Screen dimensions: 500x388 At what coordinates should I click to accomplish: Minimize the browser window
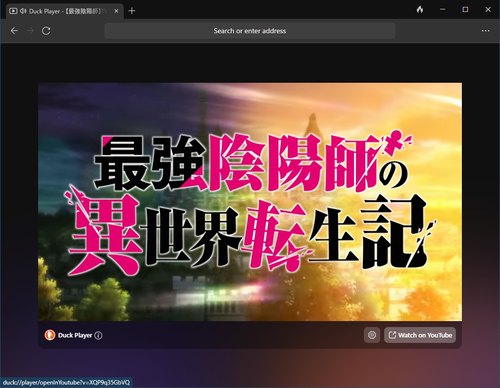[443, 10]
